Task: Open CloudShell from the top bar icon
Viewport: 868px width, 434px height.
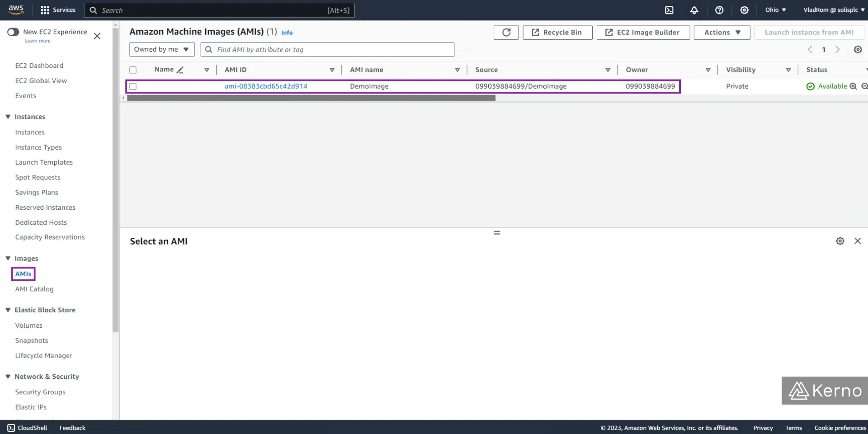Action: click(669, 10)
